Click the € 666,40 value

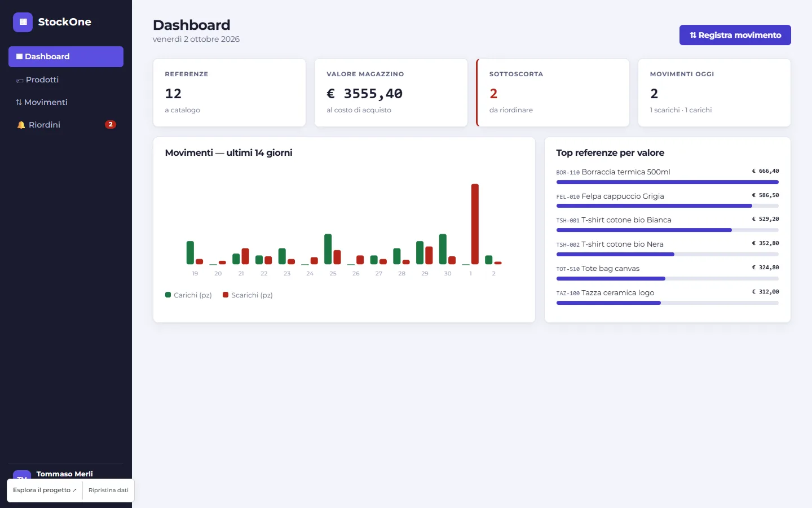765,171
